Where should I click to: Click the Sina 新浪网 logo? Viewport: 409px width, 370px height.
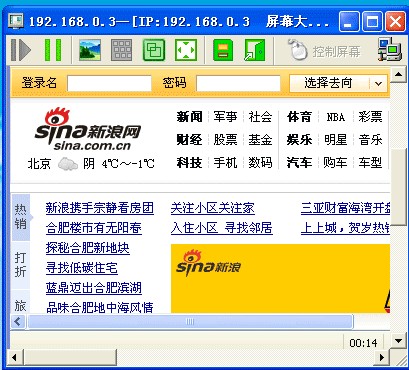(x=87, y=129)
